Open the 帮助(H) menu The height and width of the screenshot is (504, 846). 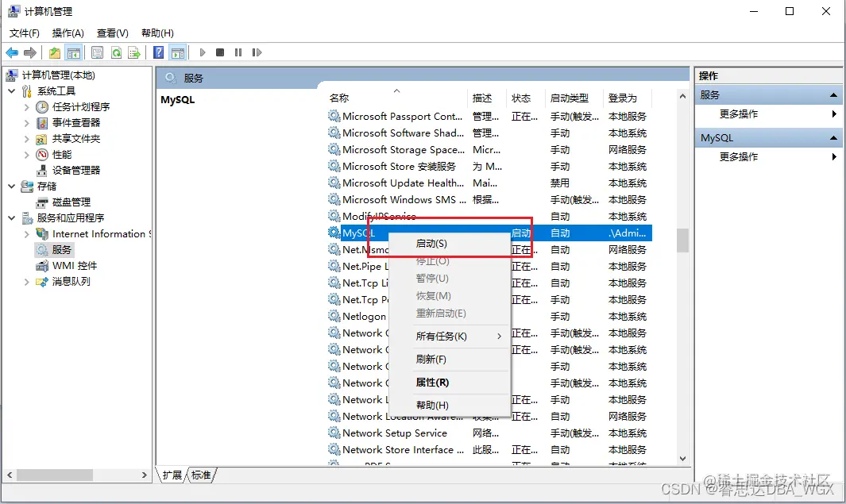point(157,33)
